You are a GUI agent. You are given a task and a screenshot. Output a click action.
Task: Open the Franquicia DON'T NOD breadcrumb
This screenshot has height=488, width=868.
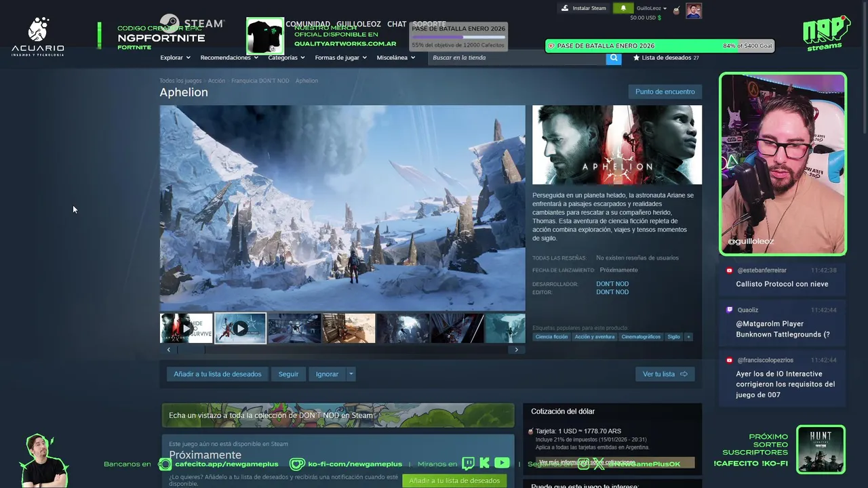tap(260, 81)
